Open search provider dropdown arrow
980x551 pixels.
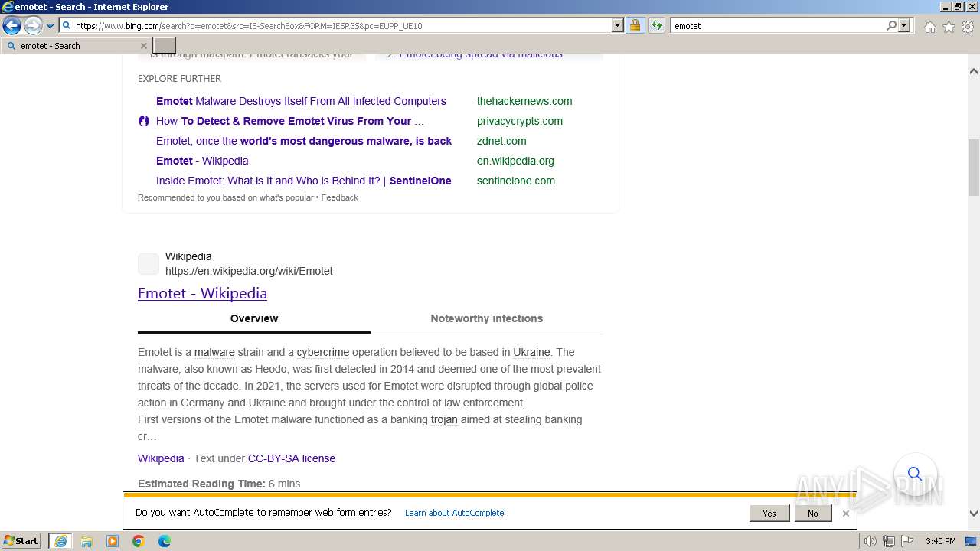coord(904,25)
